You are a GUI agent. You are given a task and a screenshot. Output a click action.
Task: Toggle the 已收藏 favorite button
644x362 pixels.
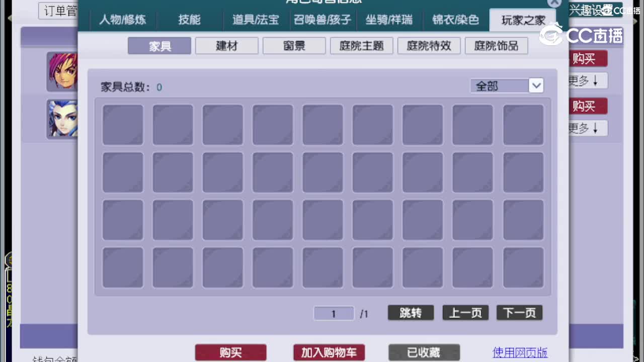424,352
